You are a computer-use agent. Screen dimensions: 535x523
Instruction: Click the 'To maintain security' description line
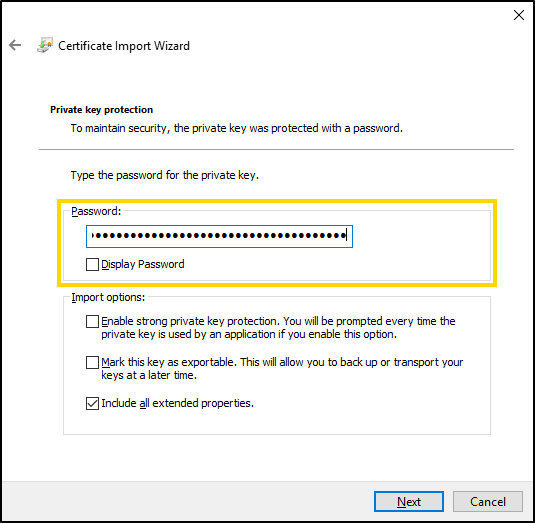pos(237,128)
